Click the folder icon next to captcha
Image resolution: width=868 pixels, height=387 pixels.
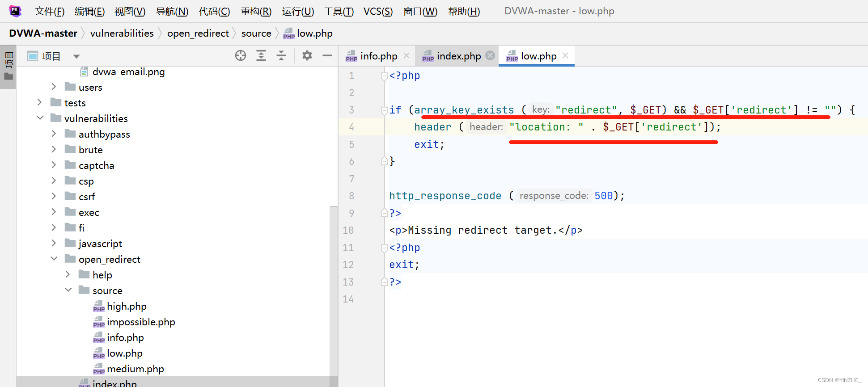click(70, 165)
